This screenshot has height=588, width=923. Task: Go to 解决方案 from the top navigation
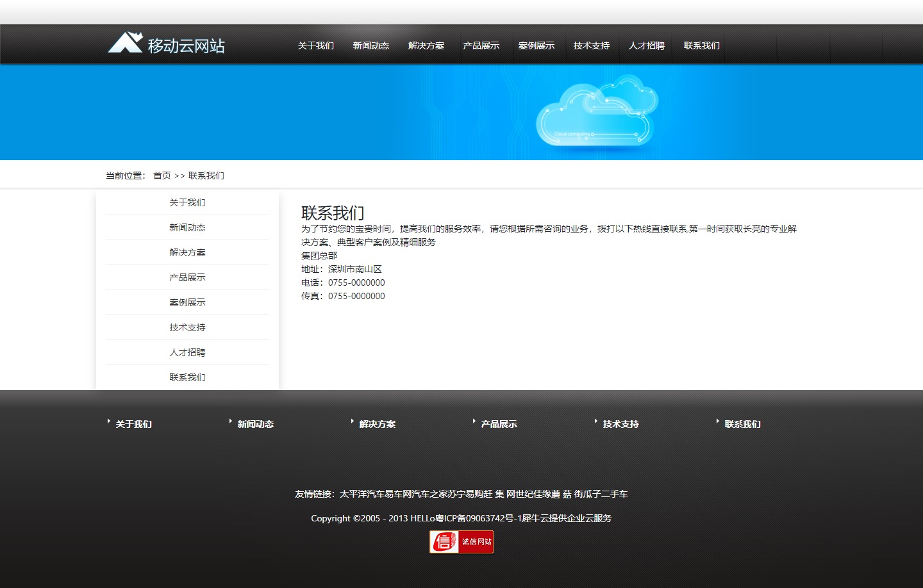(x=426, y=45)
